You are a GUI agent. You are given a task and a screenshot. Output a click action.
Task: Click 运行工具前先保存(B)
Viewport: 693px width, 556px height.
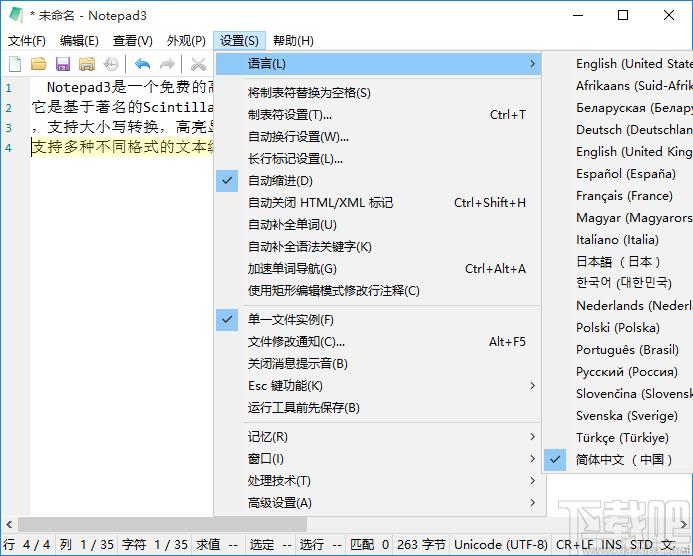(378, 407)
